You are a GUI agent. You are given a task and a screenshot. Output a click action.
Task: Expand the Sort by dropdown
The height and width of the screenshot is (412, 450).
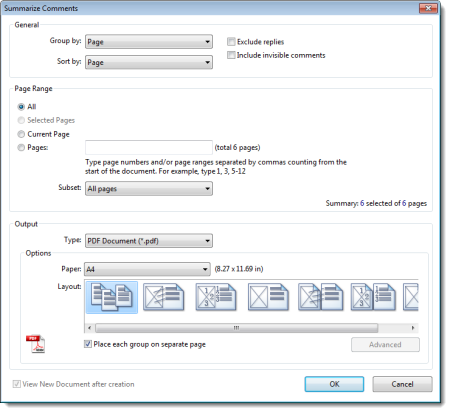point(149,62)
